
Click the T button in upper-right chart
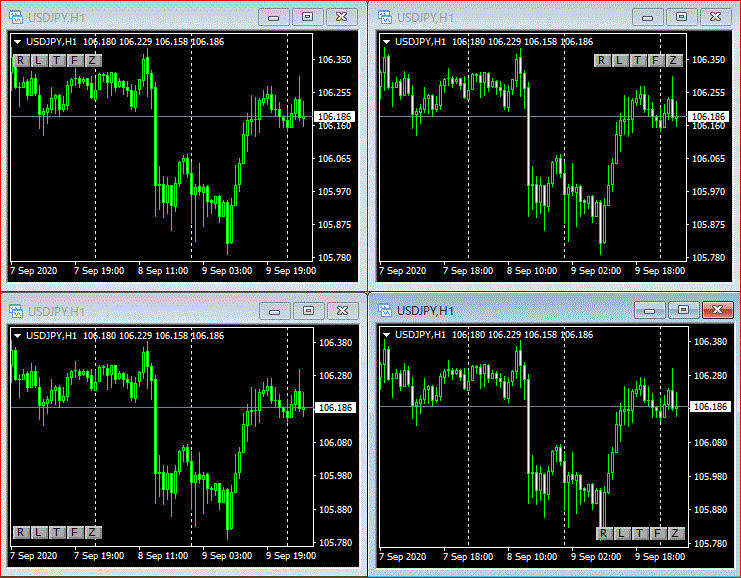(x=638, y=60)
